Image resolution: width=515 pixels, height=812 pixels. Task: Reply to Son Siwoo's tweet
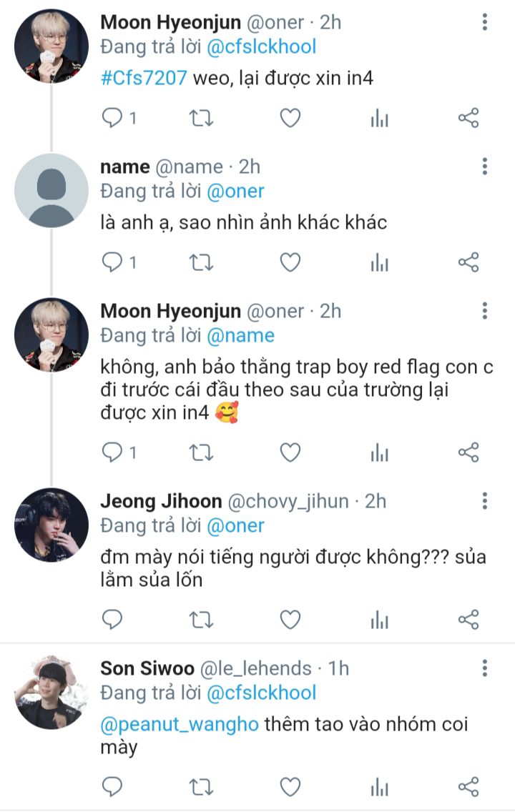[x=112, y=787]
